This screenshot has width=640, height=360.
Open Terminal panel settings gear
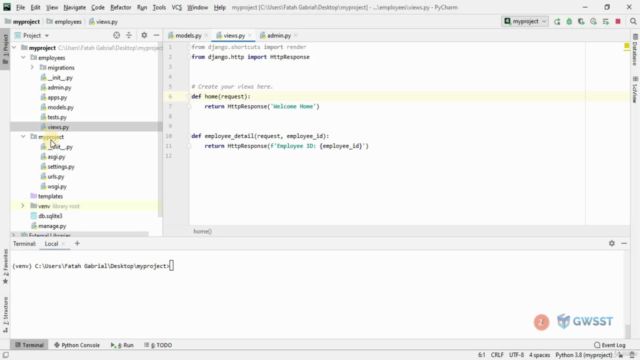pyautogui.click(x=612, y=243)
